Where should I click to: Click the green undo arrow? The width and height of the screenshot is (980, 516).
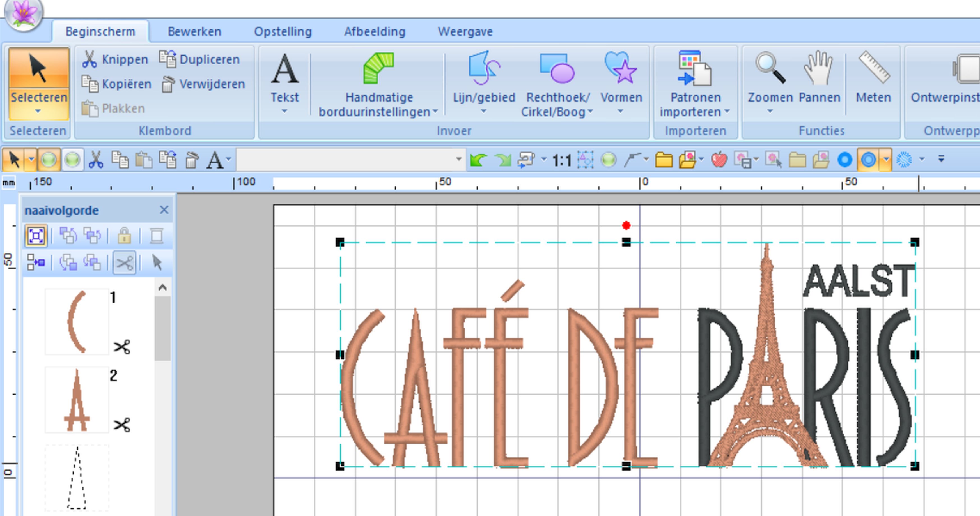pos(478,160)
